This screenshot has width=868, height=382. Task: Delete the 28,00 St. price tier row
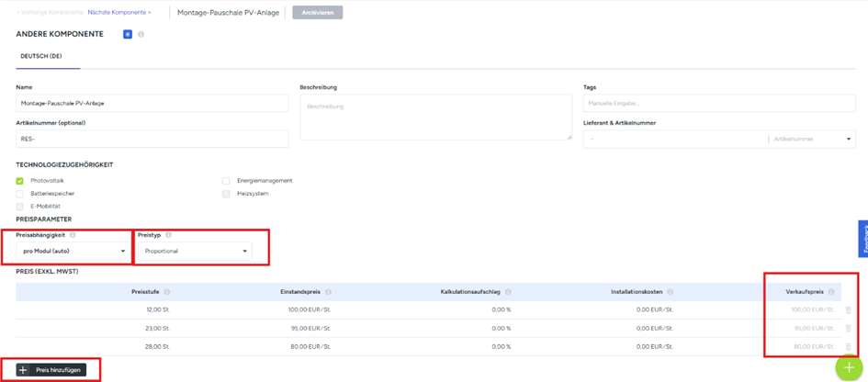coord(847,345)
